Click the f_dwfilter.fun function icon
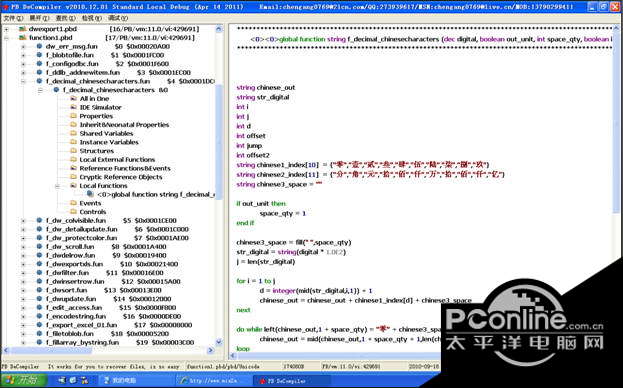The height and width of the screenshot is (388, 623). pyautogui.click(x=39, y=273)
